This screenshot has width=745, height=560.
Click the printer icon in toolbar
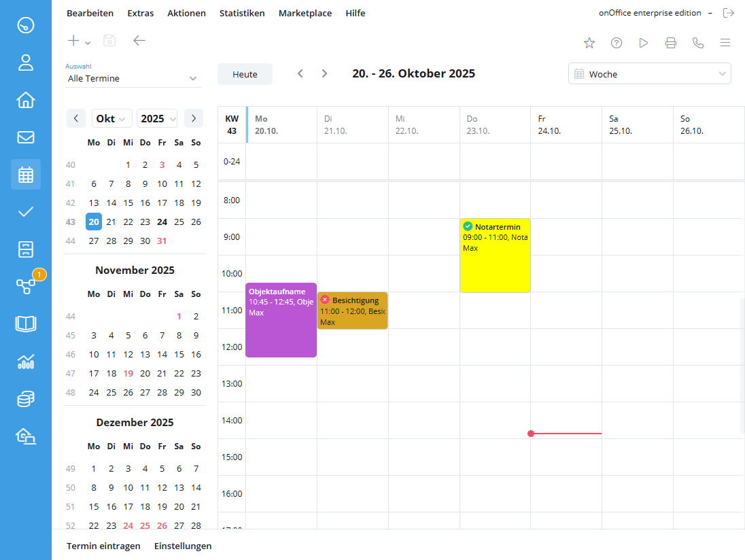[x=671, y=43]
